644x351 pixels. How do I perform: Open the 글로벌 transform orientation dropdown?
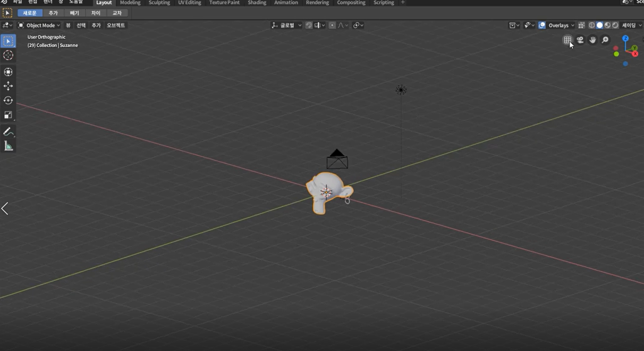286,25
